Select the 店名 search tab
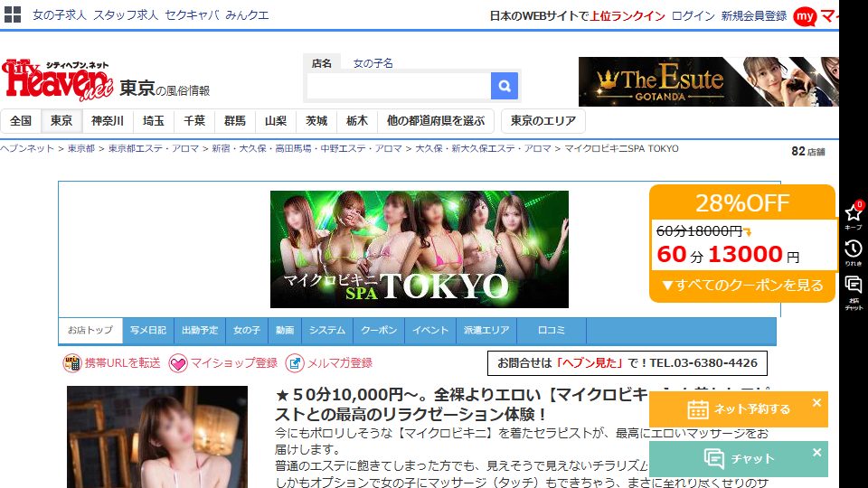 pyautogui.click(x=322, y=63)
